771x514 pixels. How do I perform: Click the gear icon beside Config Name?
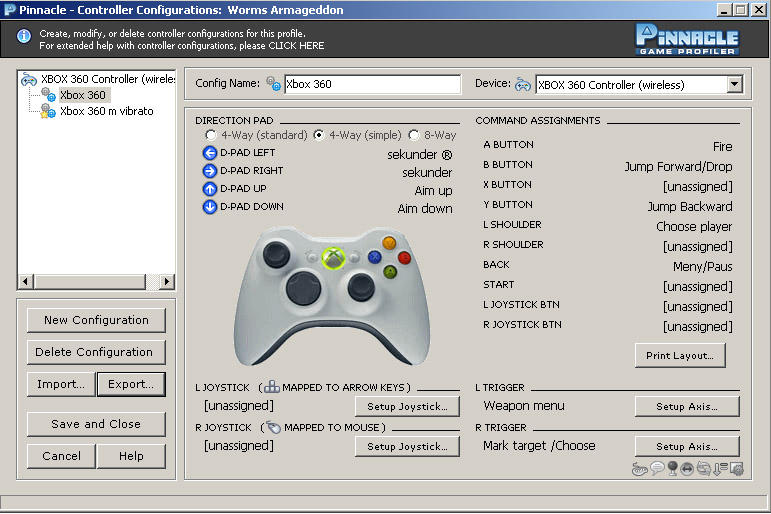273,84
